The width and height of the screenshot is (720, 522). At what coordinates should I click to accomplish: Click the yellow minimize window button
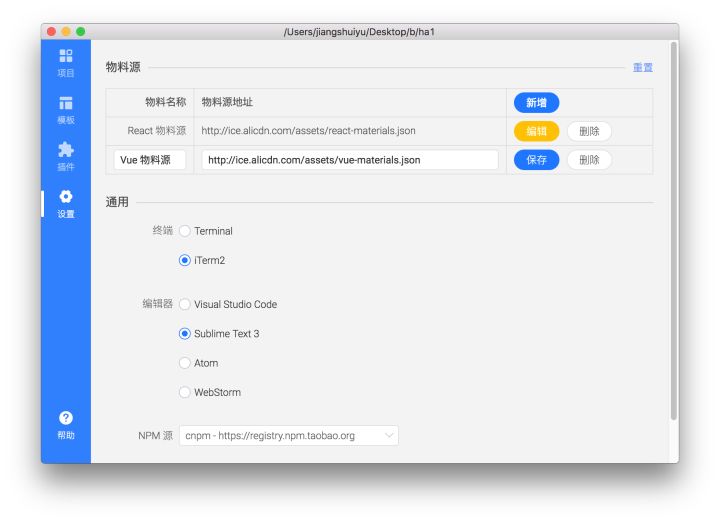66,32
